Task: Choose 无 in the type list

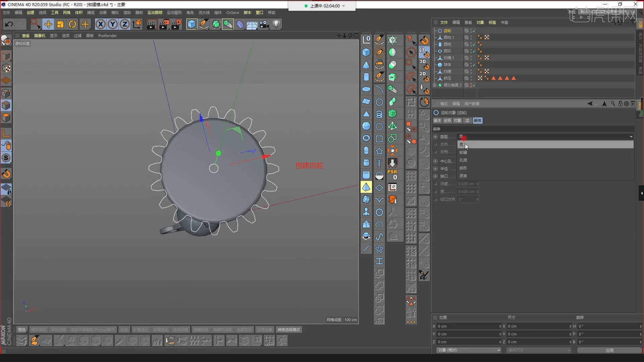Action: point(545,144)
